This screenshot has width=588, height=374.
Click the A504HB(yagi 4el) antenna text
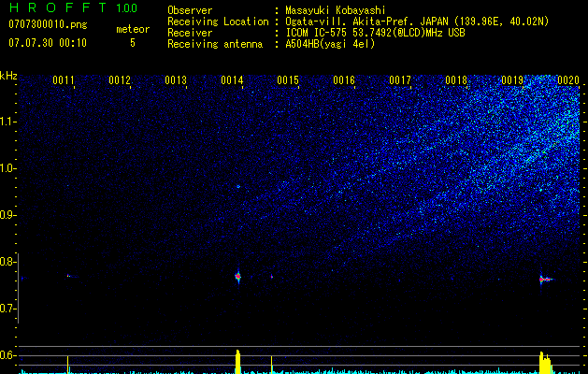coord(330,44)
